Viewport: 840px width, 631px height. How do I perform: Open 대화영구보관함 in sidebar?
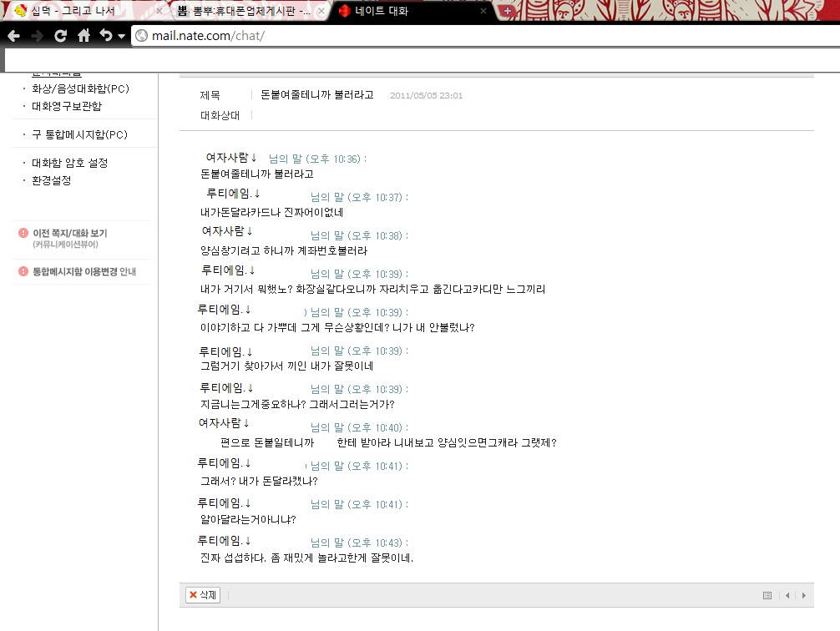pyautogui.click(x=67, y=106)
